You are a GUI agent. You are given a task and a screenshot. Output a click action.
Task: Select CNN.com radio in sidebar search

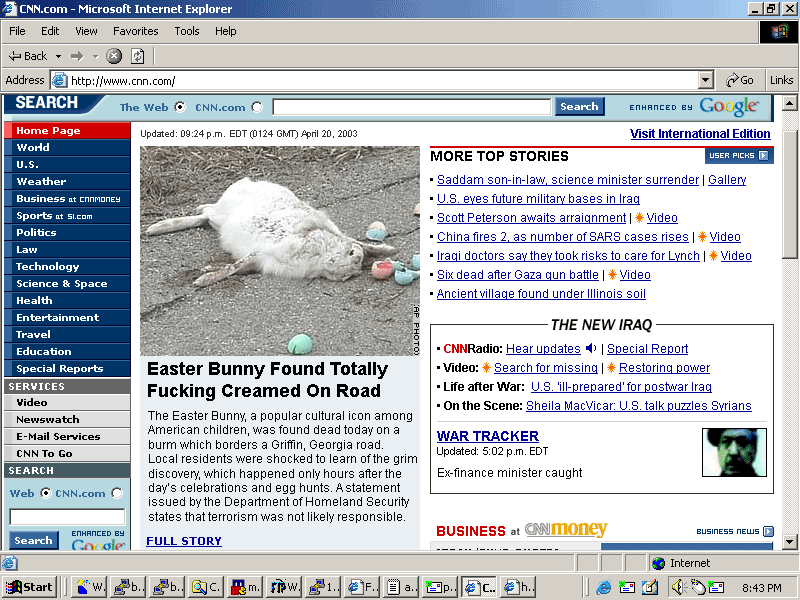click(117, 493)
